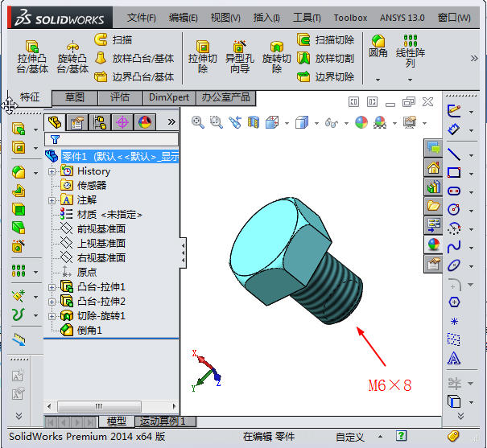Image resolution: width=487 pixels, height=448 pixels.
Task: Select the 前视基准面 plane in tree
Action: [x=101, y=229]
